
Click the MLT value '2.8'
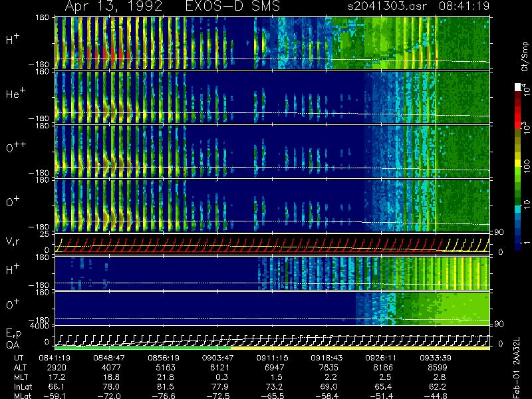tap(440, 377)
